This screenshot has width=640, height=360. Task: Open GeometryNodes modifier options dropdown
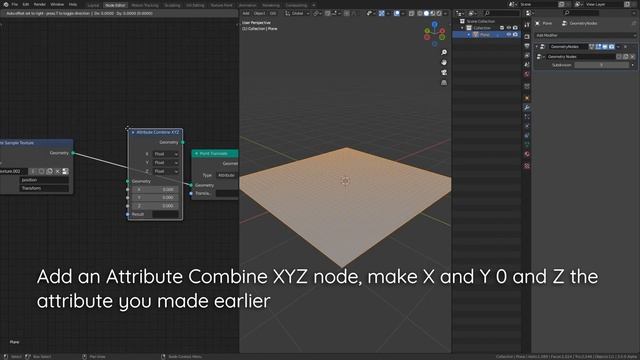618,47
